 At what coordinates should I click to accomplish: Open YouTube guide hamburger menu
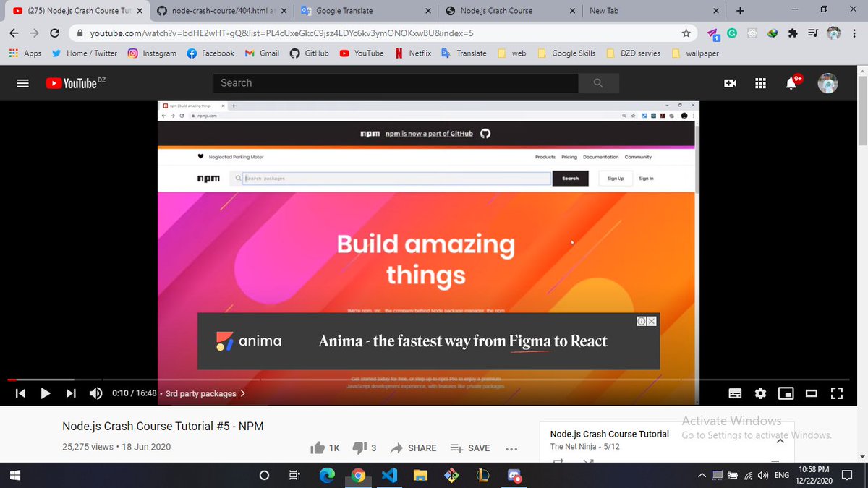click(x=22, y=83)
